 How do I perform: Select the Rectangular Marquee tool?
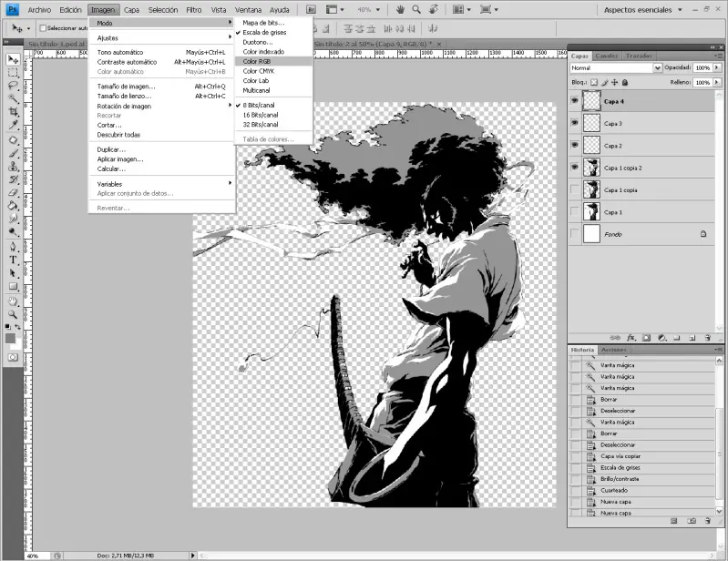pos(13,73)
